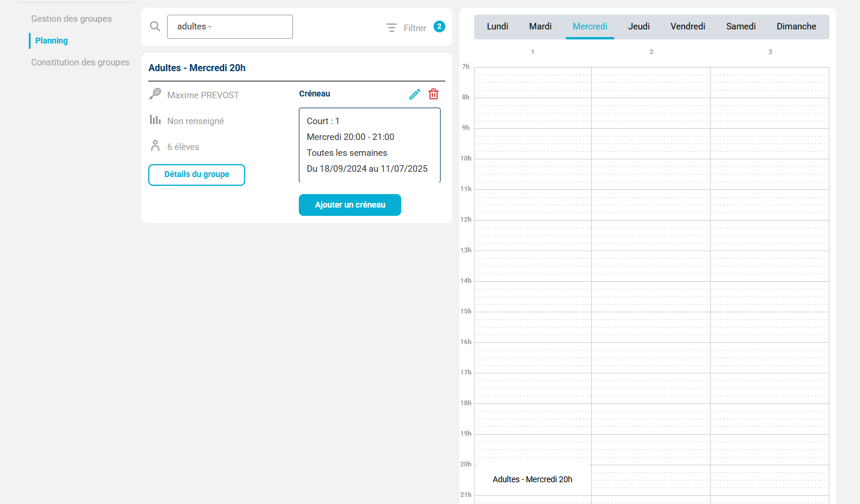Open the Filtrer options

pyautogui.click(x=415, y=28)
